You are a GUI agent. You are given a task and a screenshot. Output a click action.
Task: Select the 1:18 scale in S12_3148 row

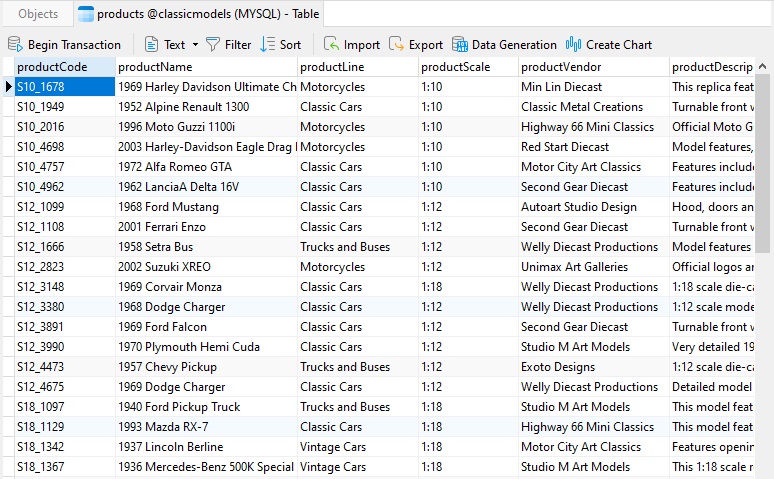(468, 287)
